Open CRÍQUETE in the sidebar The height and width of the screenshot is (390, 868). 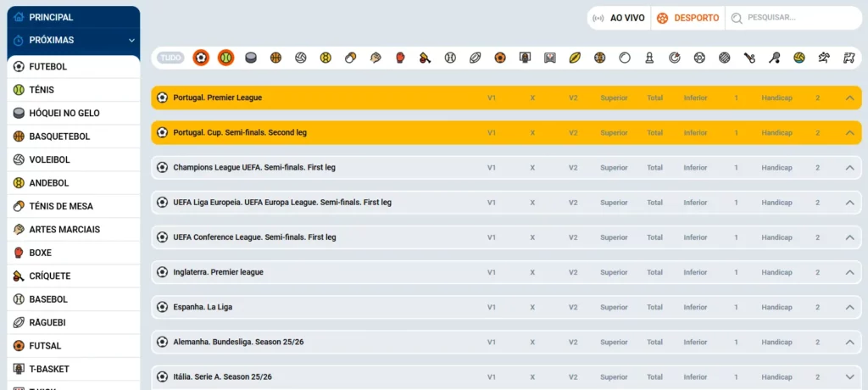click(x=73, y=276)
